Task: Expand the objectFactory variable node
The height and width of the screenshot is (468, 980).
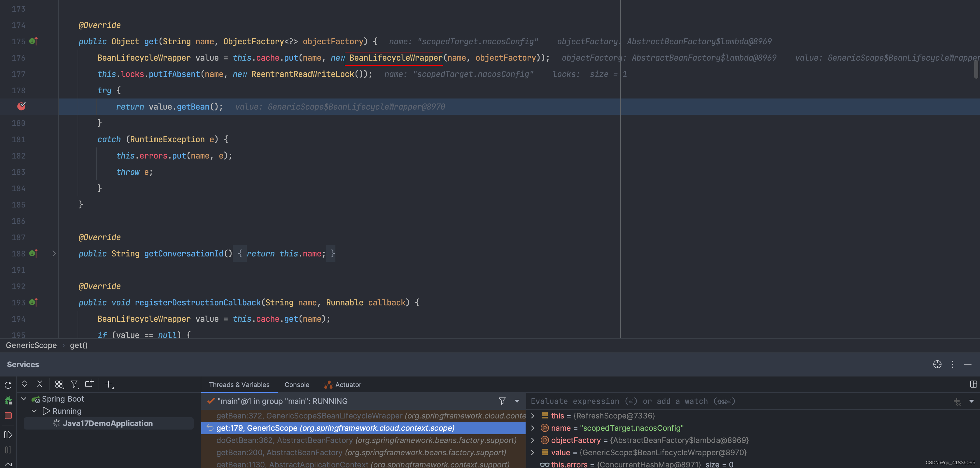Action: (533, 440)
